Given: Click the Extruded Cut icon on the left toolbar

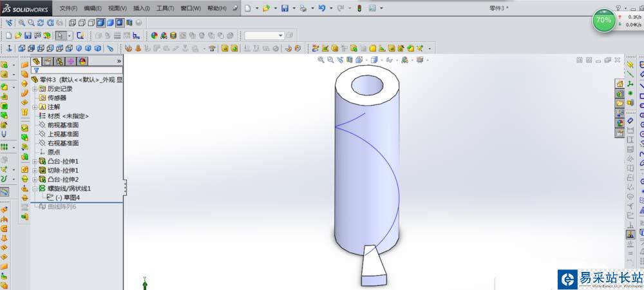Looking at the screenshot, I should [x=5, y=74].
